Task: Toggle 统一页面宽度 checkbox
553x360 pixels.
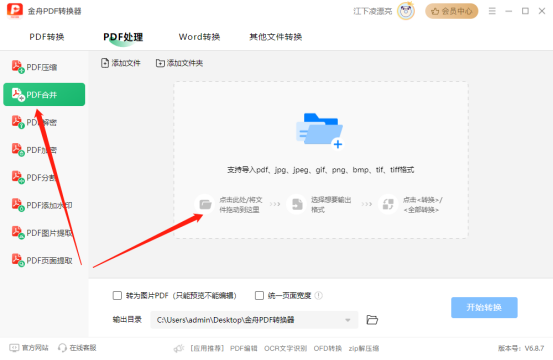Action: (x=259, y=295)
